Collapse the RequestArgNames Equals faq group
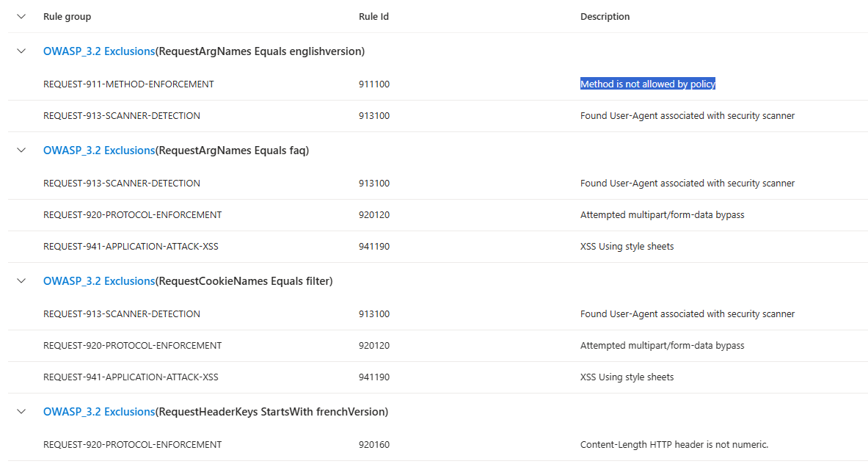This screenshot has height=475, width=868. [x=21, y=151]
